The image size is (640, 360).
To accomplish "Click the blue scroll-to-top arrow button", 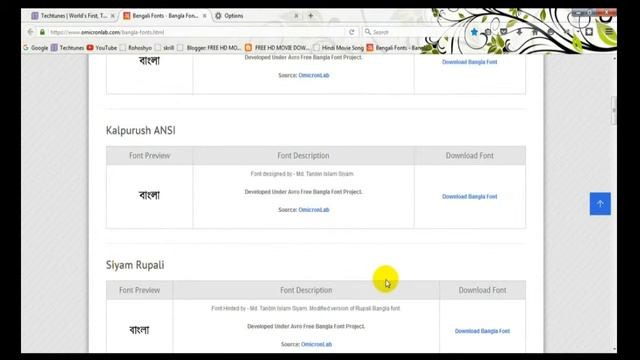I will click(600, 204).
